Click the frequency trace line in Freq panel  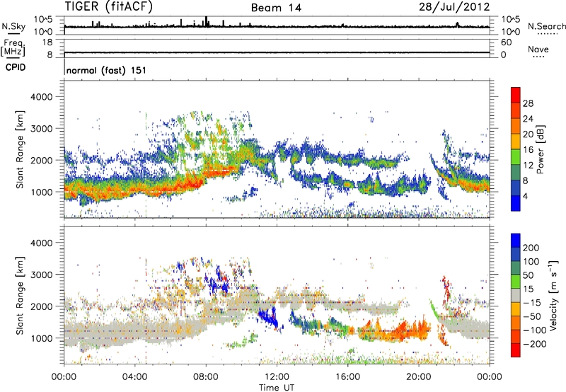coord(277,52)
